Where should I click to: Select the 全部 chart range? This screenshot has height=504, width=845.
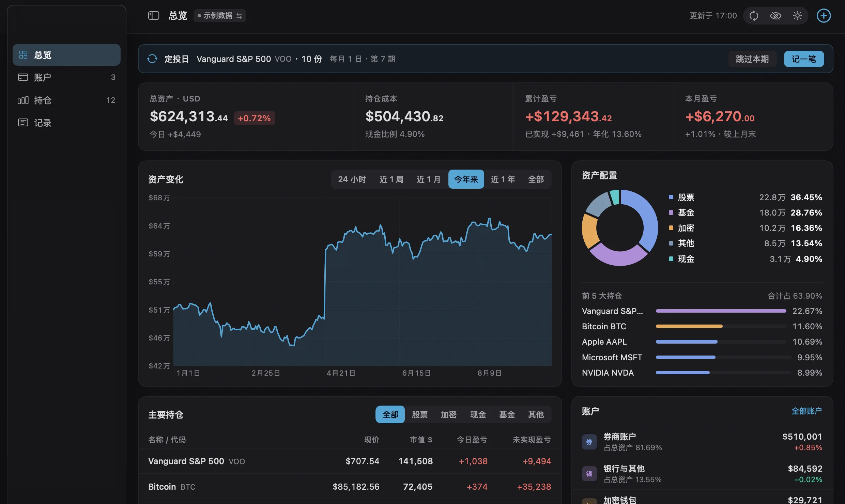(x=536, y=179)
